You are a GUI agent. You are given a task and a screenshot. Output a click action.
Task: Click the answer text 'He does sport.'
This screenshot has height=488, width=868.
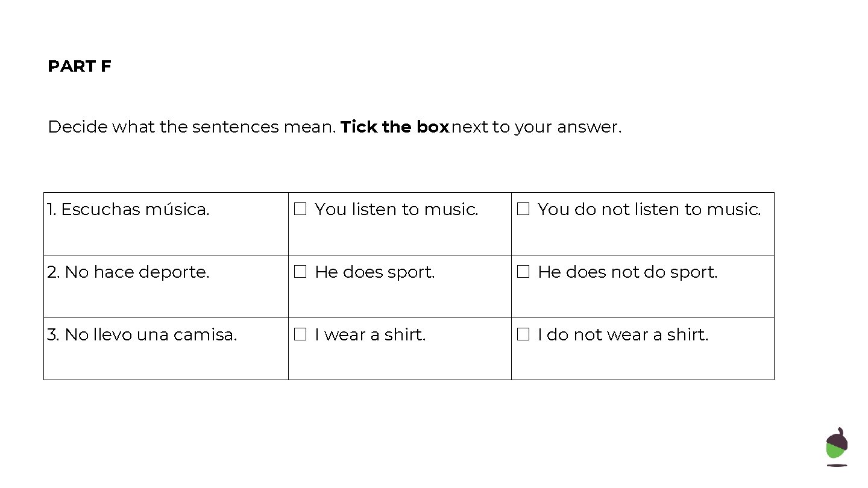pos(374,272)
